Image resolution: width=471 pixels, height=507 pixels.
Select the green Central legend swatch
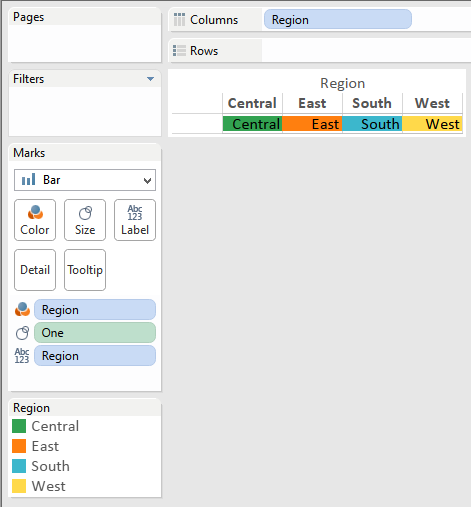(x=19, y=426)
